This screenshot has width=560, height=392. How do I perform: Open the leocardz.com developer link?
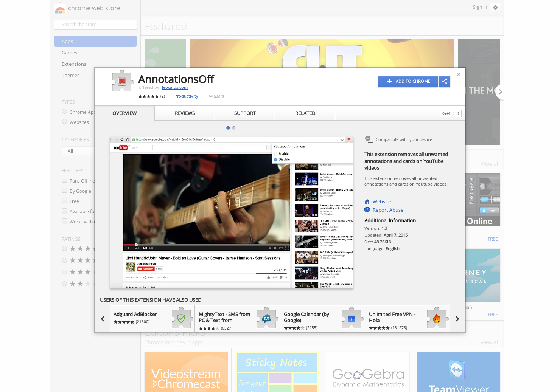174,87
